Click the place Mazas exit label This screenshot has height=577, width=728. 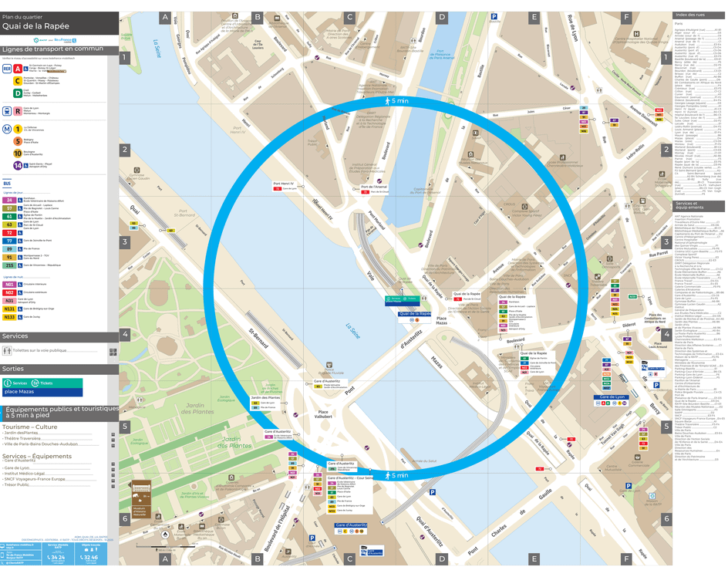coord(19,392)
